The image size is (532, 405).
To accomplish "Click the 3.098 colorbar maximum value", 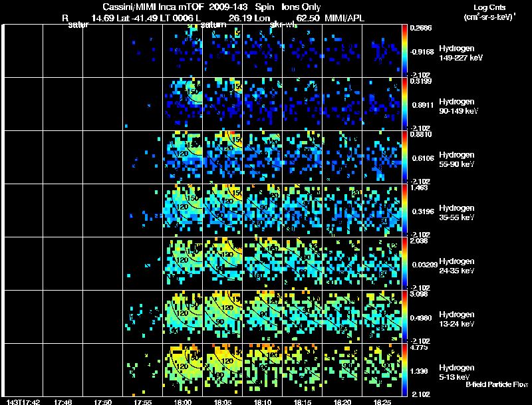I will (x=419, y=294).
